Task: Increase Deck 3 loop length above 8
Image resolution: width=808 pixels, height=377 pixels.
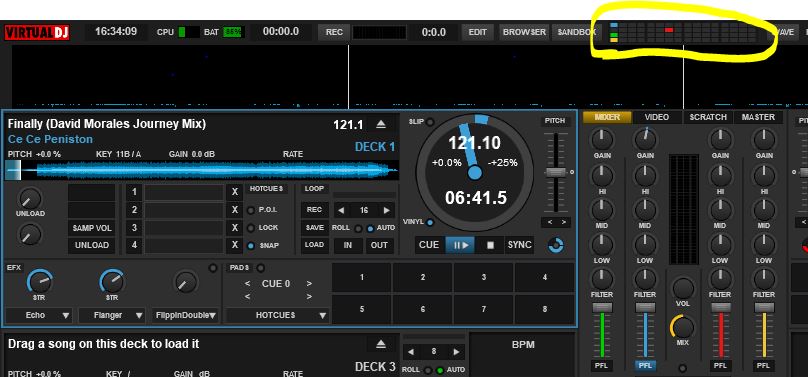Action: coord(456,352)
